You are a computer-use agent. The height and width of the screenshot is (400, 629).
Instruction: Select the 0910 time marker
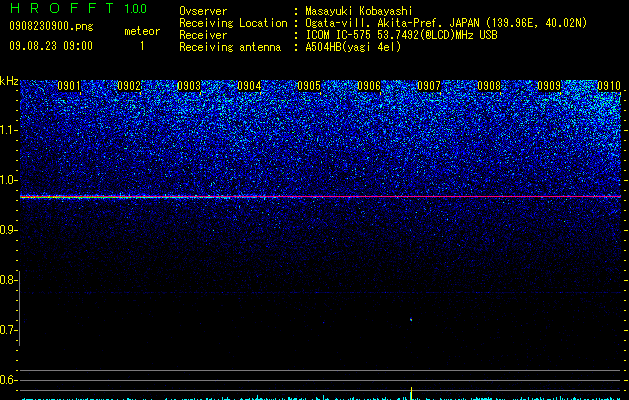click(609, 86)
